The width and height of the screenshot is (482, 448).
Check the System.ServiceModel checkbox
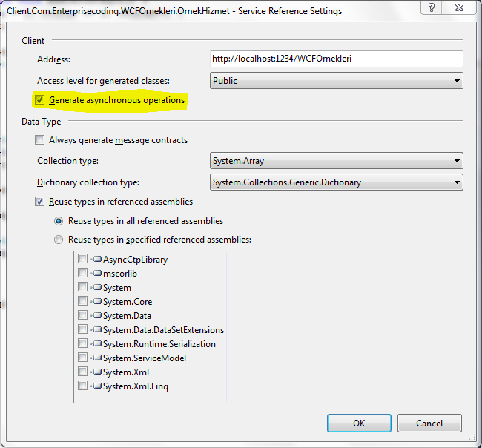click(x=83, y=358)
